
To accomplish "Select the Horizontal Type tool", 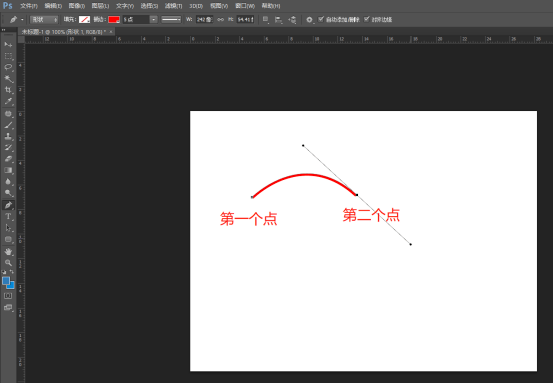I will point(8,216).
